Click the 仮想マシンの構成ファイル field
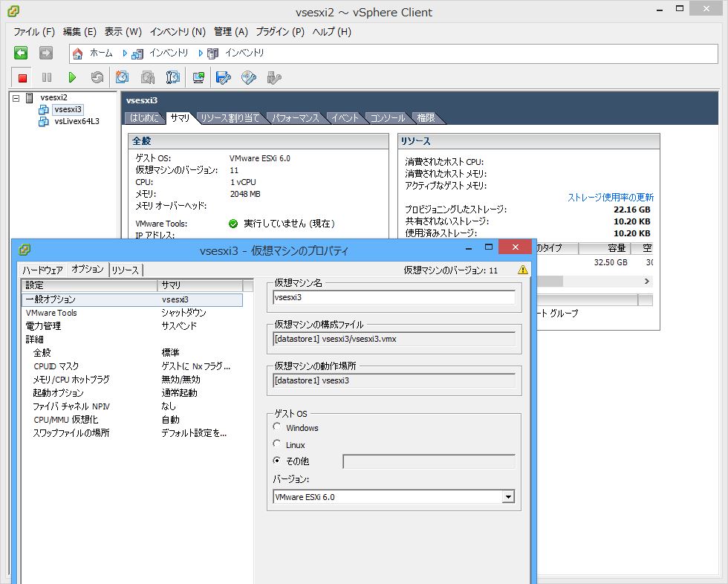This screenshot has height=584, width=728. pyautogui.click(x=394, y=339)
